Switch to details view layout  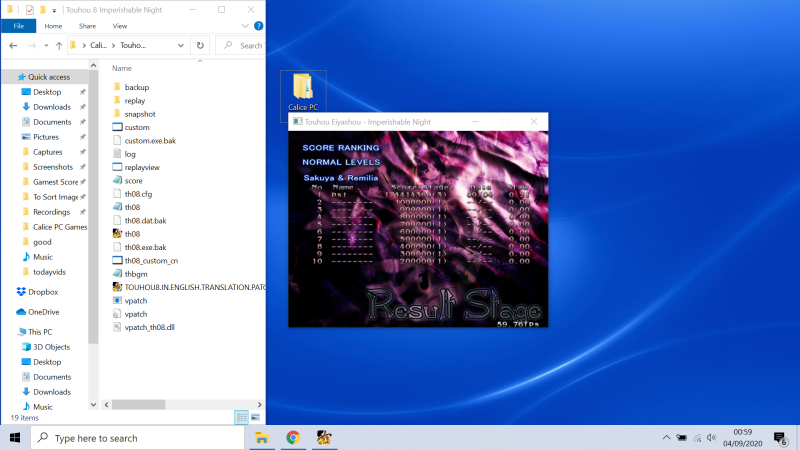pyautogui.click(x=241, y=417)
